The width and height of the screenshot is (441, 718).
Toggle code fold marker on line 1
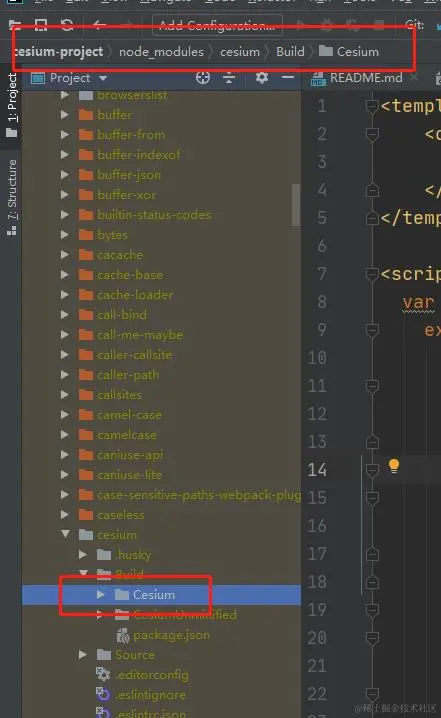372,106
